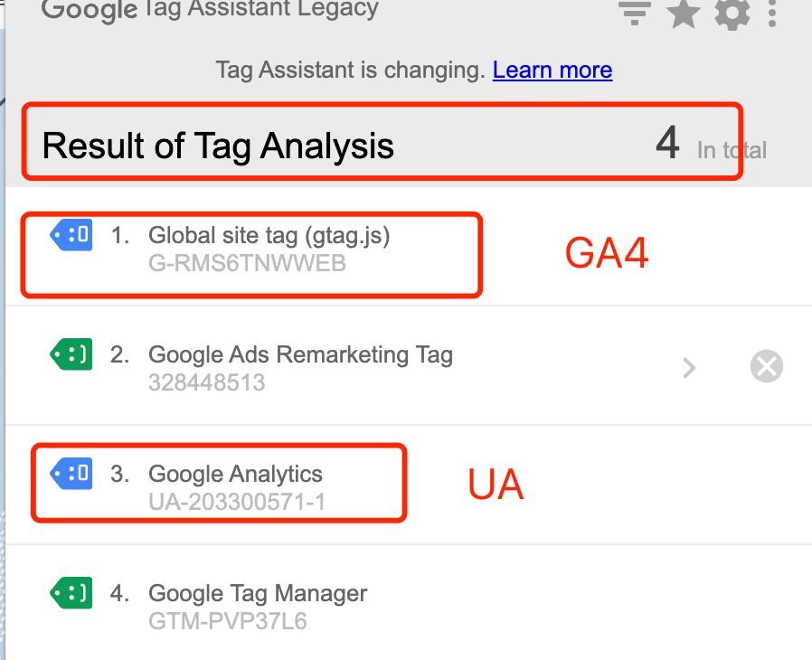Image resolution: width=812 pixels, height=660 pixels.
Task: Click the green Google Tag Manager tag icon
Action: point(71,593)
